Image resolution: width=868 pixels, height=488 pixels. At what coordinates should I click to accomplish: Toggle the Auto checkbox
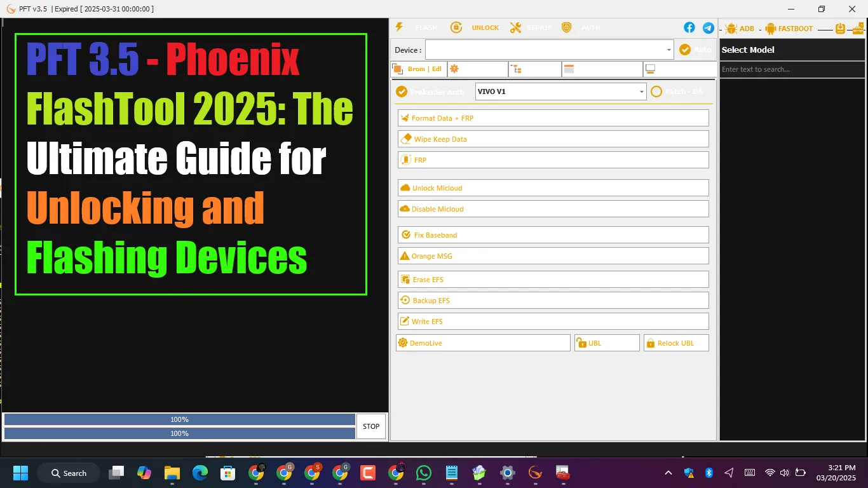pyautogui.click(x=695, y=50)
